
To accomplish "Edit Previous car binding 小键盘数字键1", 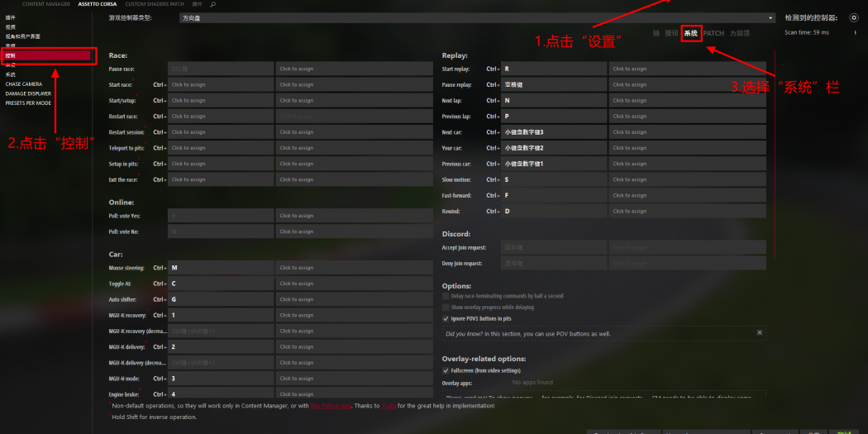I will (554, 164).
